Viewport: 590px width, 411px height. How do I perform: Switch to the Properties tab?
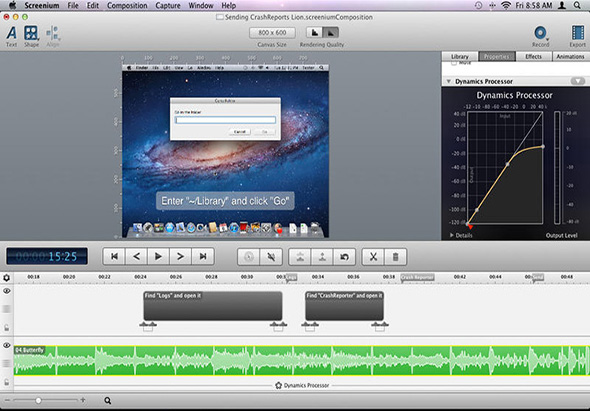(497, 56)
